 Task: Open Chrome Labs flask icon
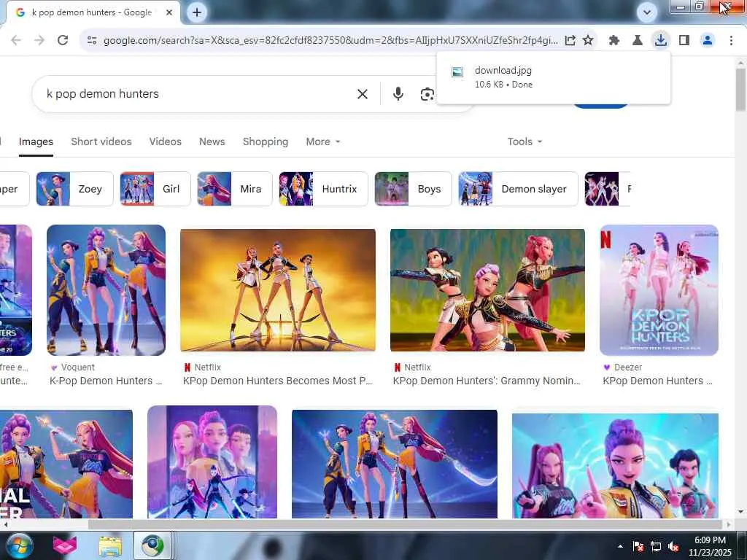pyautogui.click(x=637, y=41)
